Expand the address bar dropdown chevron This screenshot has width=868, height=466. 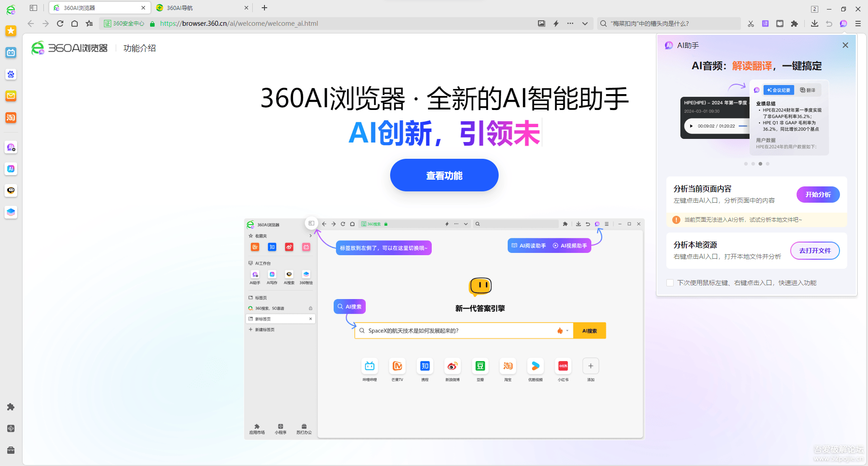point(585,24)
